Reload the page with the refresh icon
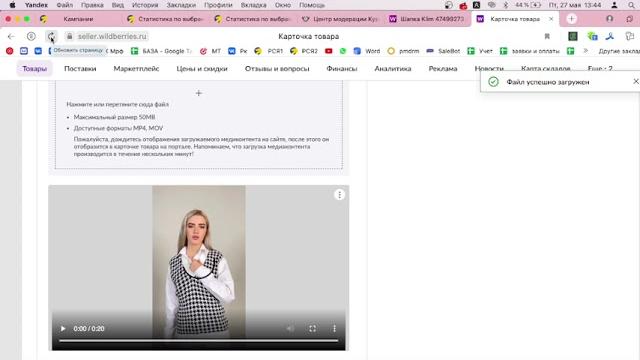This screenshot has width=640, height=360. pyautogui.click(x=51, y=36)
